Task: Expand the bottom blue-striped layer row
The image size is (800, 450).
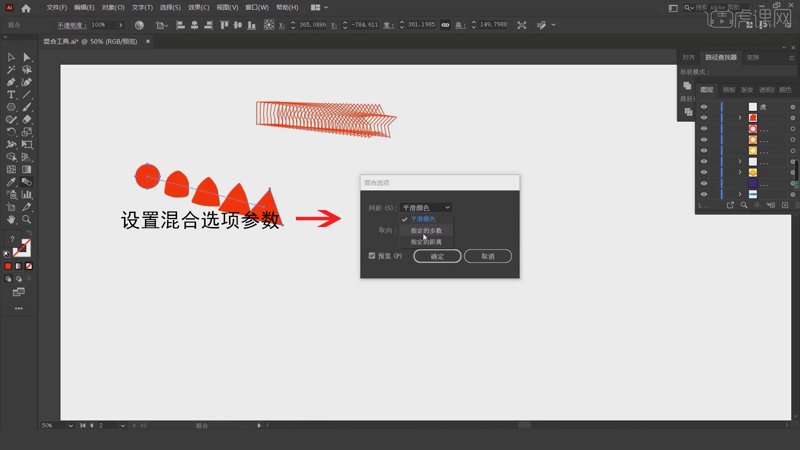Action: pos(740,194)
